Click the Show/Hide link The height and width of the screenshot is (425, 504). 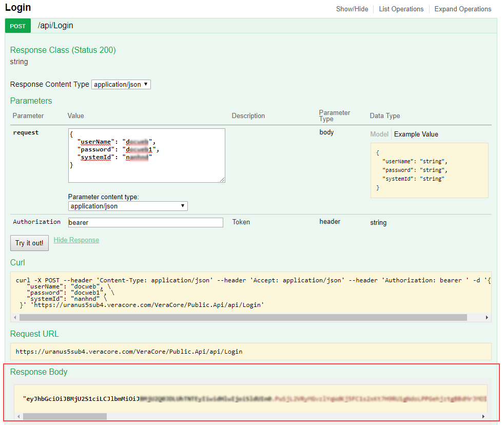tap(352, 9)
